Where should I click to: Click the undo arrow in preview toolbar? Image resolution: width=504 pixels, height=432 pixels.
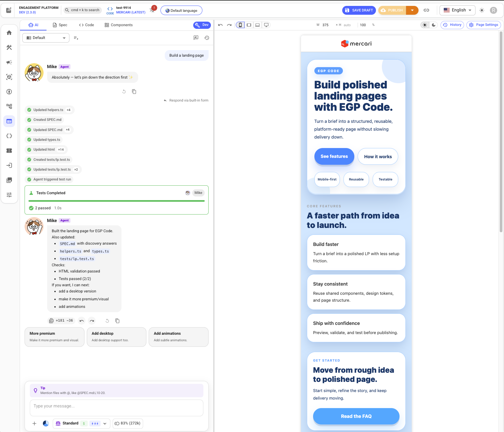click(x=220, y=25)
